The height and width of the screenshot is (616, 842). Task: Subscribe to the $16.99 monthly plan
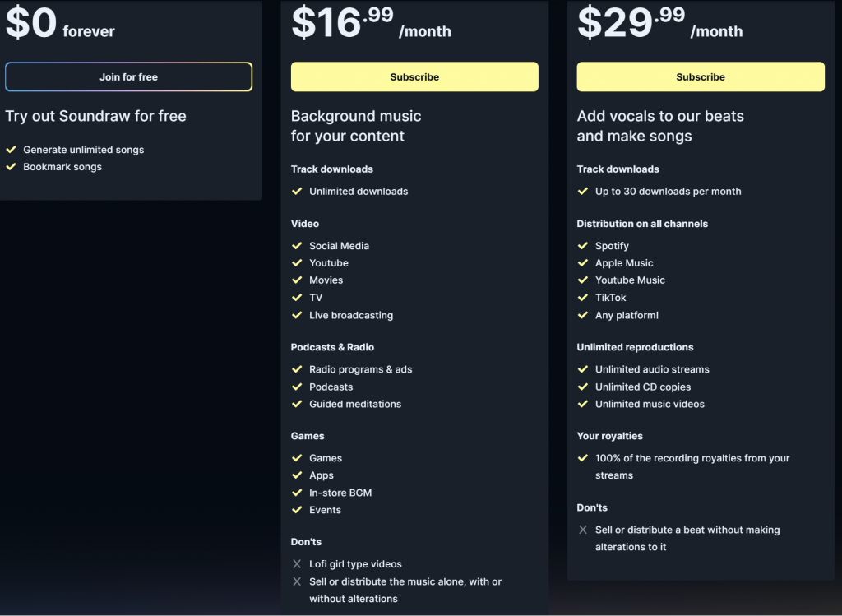click(x=414, y=77)
